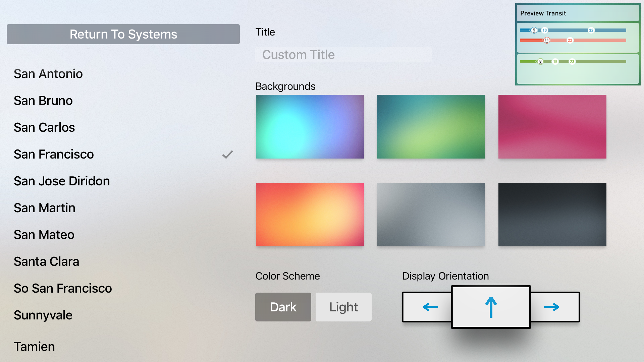The image size is (644, 362).
Task: Choose San Bruno from the list
Action: (123, 101)
